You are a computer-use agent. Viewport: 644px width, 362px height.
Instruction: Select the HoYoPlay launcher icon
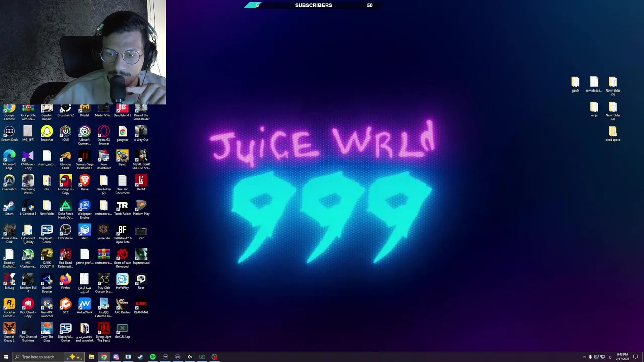122,282
